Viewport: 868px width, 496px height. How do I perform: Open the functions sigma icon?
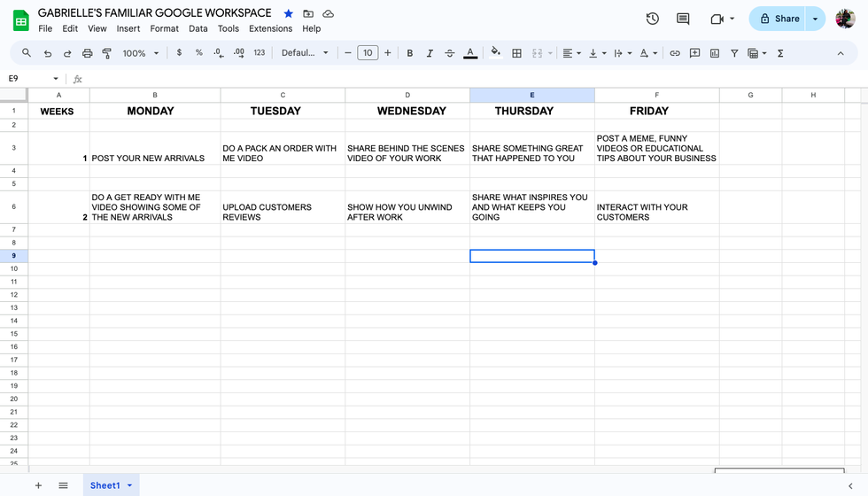(780, 53)
